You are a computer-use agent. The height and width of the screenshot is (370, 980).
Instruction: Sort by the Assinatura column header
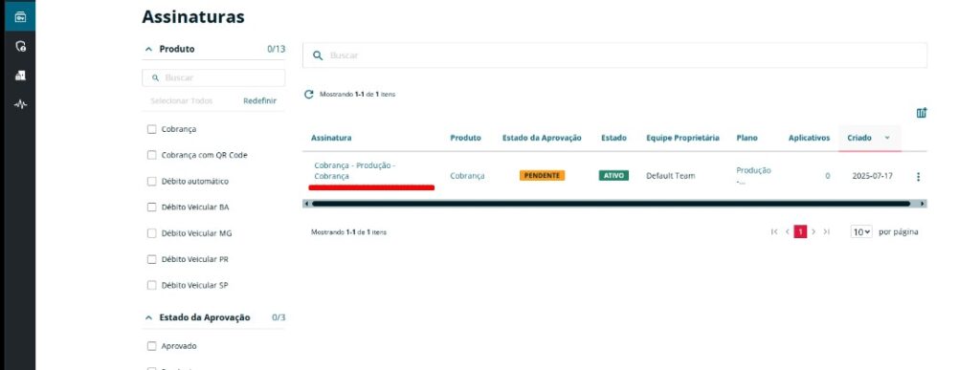click(331, 138)
